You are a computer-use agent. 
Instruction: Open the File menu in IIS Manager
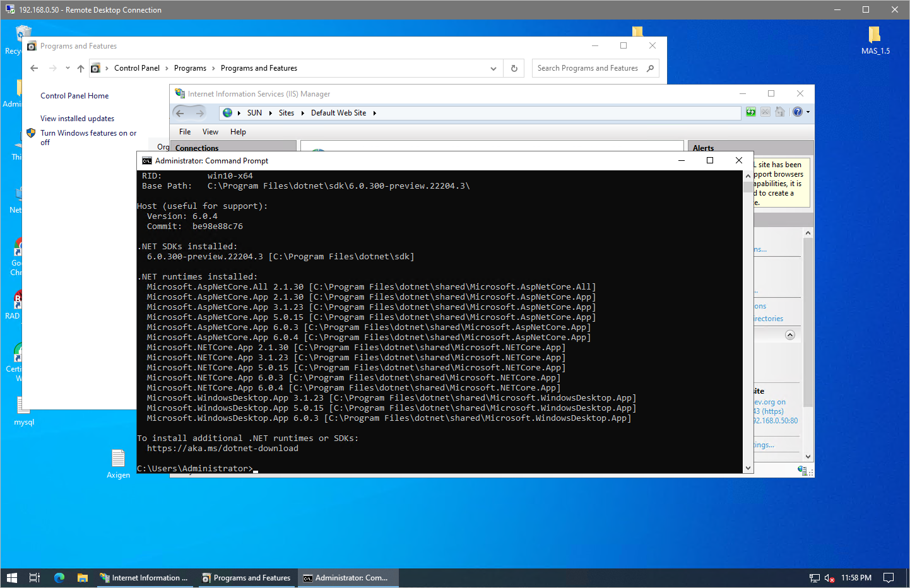(x=184, y=132)
